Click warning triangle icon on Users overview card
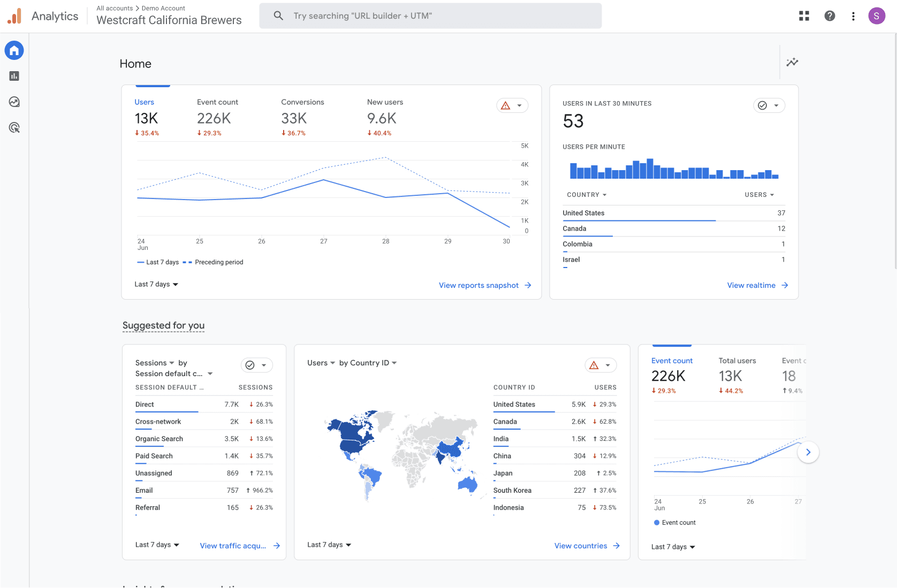Image resolution: width=897 pixels, height=588 pixels. pyautogui.click(x=506, y=105)
